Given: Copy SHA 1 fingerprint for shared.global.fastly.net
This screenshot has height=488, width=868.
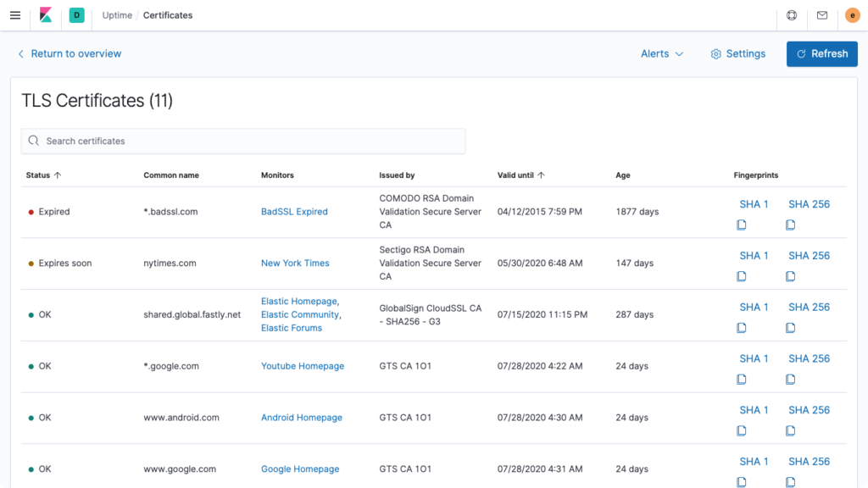Looking at the screenshot, I should (741, 328).
